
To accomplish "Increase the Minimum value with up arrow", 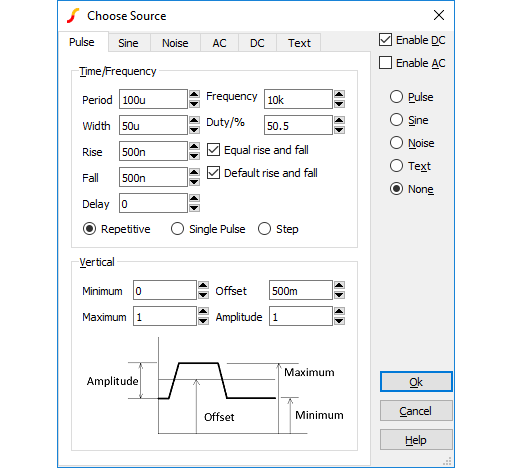I will pos(203,285).
